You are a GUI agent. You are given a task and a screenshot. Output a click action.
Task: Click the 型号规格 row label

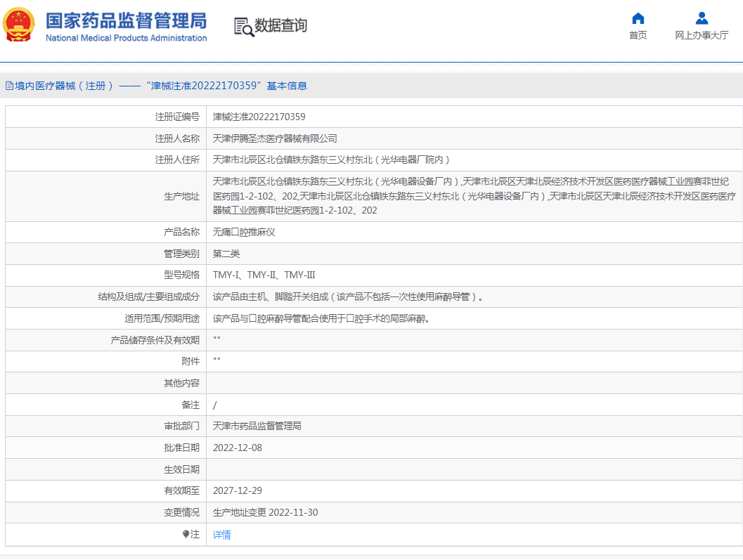182,275
